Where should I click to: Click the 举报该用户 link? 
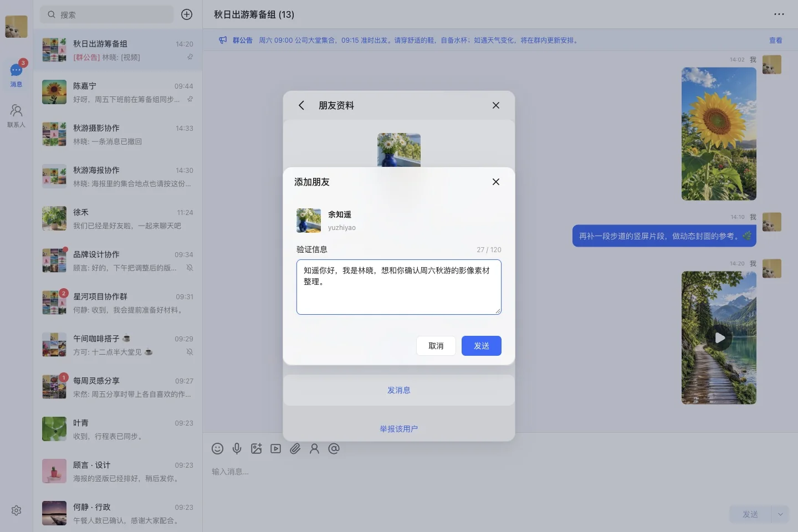(x=399, y=429)
